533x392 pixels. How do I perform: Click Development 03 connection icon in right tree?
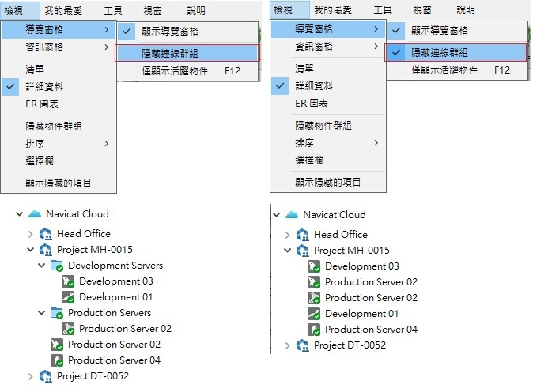tap(314, 266)
